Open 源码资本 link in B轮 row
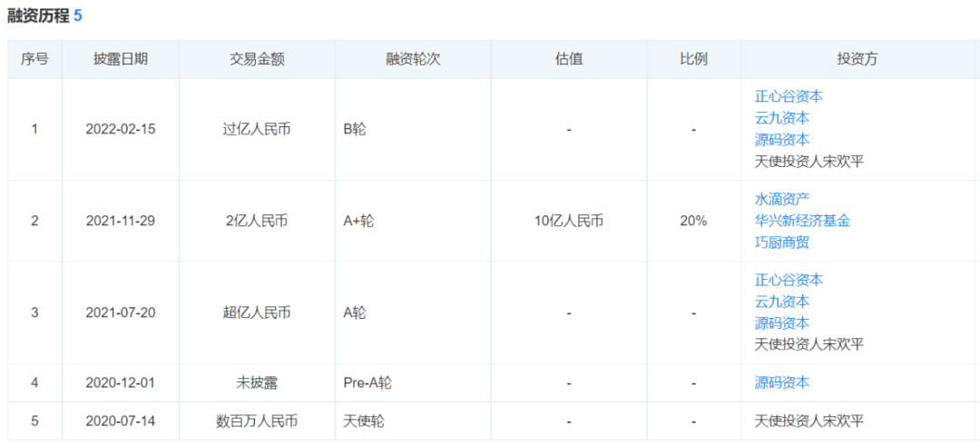 (782, 140)
